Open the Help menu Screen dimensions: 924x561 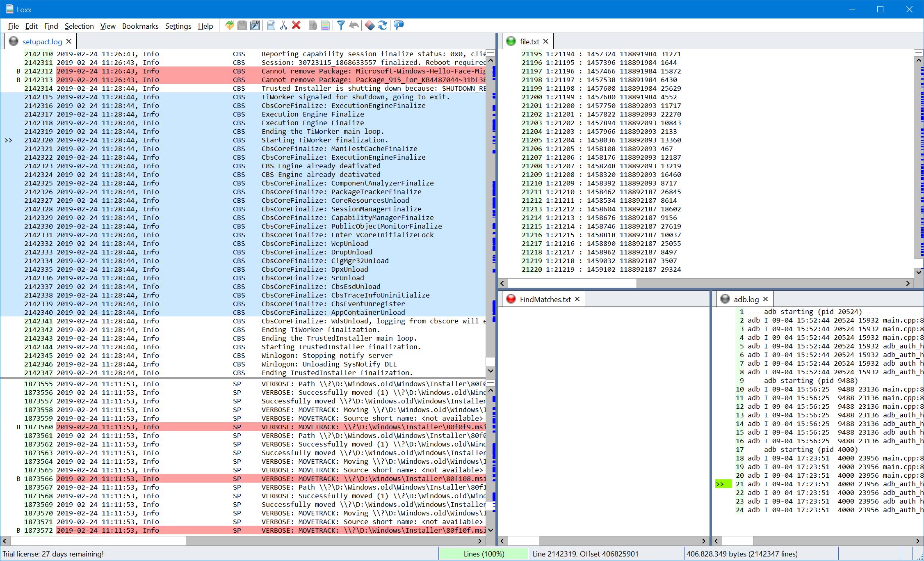pos(205,26)
